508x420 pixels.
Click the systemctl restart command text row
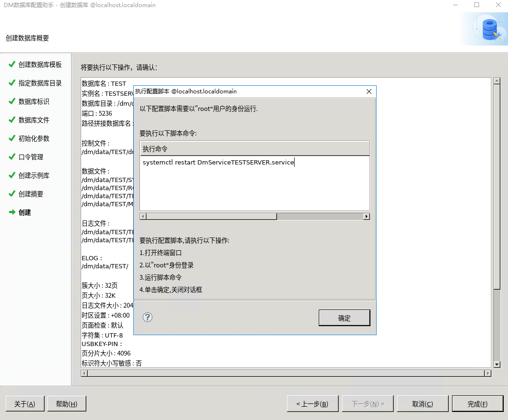[218, 163]
